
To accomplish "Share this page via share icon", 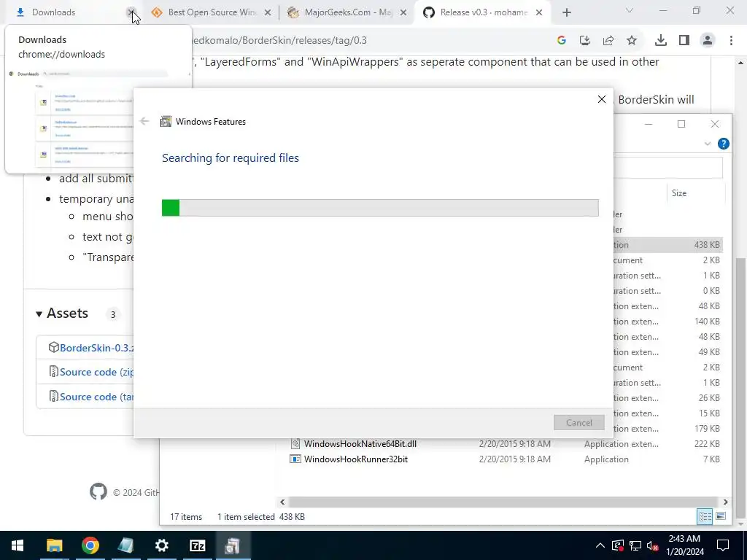I will pyautogui.click(x=608, y=41).
